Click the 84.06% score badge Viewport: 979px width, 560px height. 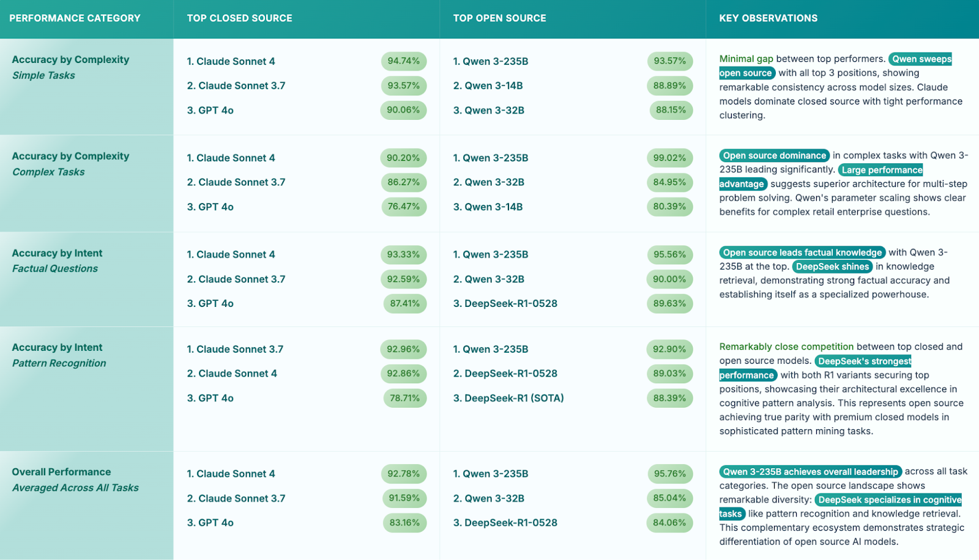(669, 523)
